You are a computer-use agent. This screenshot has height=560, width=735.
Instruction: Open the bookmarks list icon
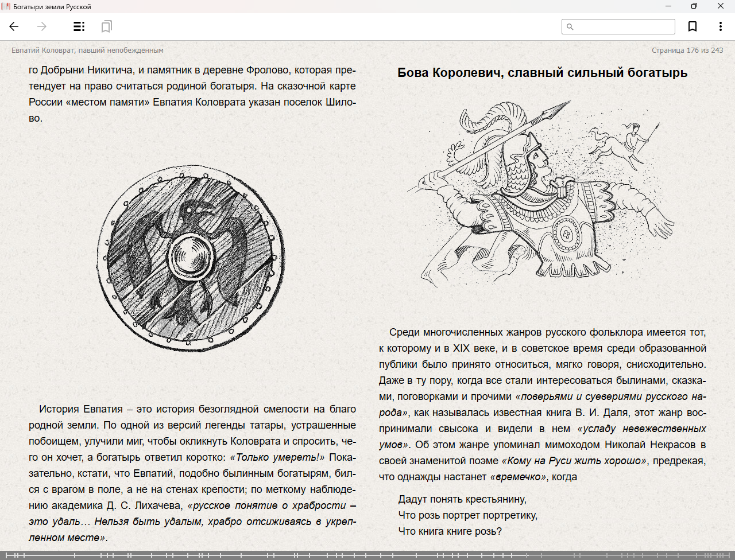(106, 26)
